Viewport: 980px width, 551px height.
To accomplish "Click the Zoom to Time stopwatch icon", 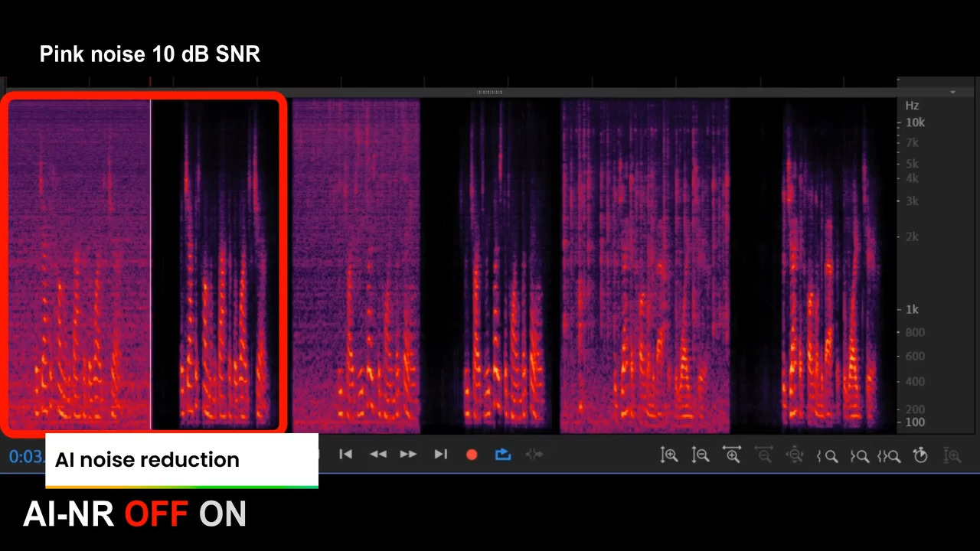I will click(x=920, y=455).
